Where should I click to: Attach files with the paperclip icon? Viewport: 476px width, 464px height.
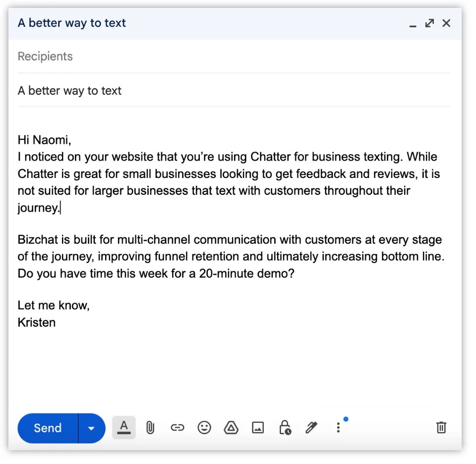click(x=150, y=428)
